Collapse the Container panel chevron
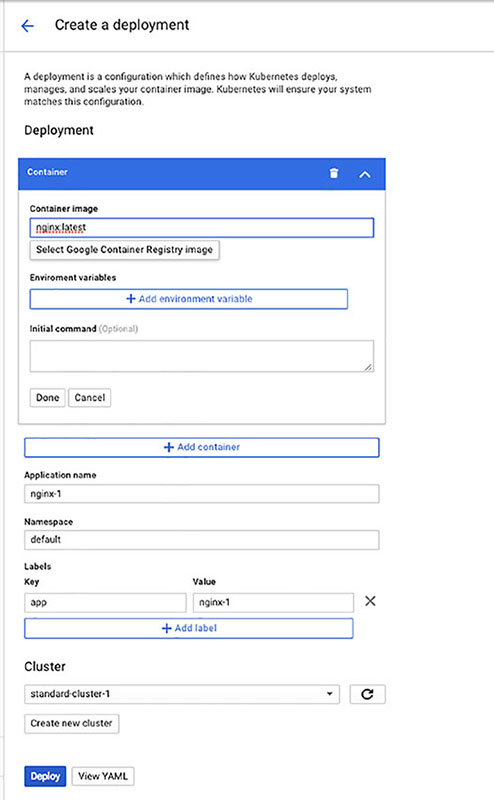494x800 pixels. [x=364, y=174]
